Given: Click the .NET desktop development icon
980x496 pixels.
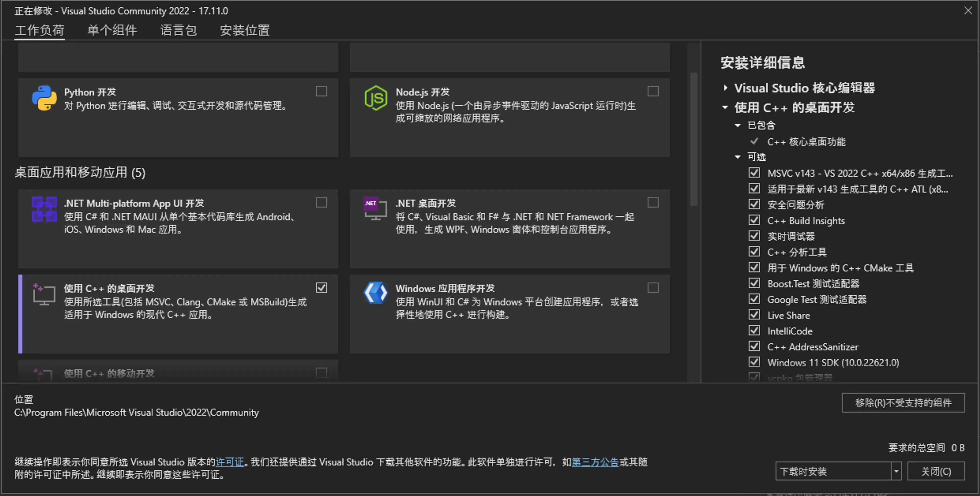Looking at the screenshot, I should coord(375,208).
